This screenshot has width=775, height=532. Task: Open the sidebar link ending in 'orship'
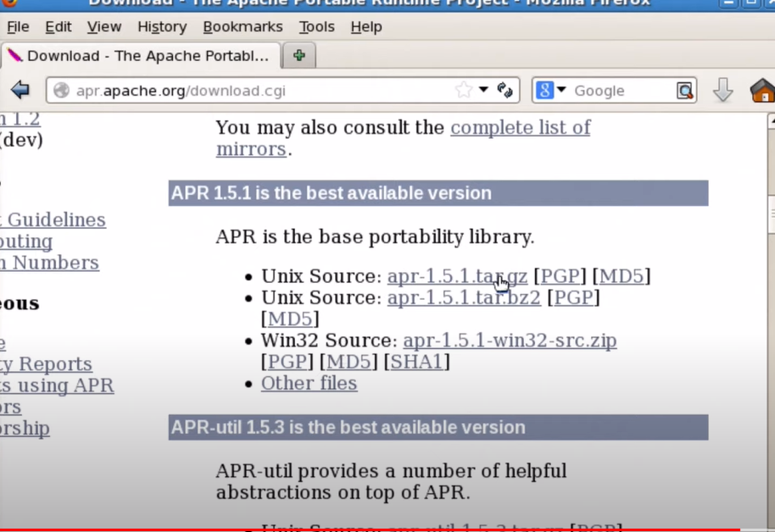click(25, 429)
